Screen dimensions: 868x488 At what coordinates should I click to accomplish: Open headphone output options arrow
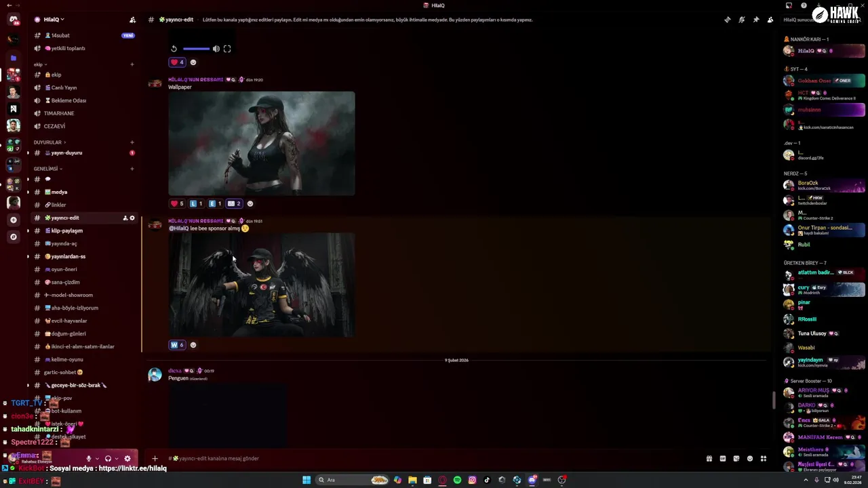116,458
